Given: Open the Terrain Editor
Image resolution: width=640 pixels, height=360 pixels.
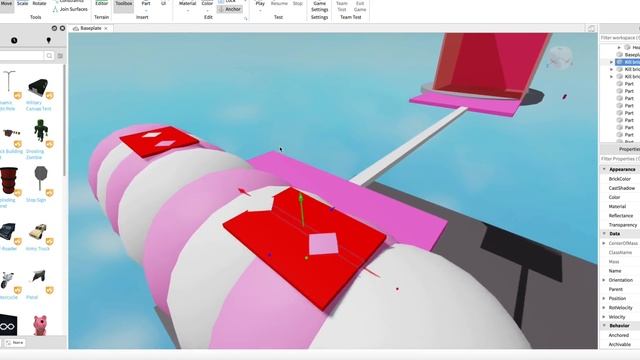Looking at the screenshot, I should [101, 5].
